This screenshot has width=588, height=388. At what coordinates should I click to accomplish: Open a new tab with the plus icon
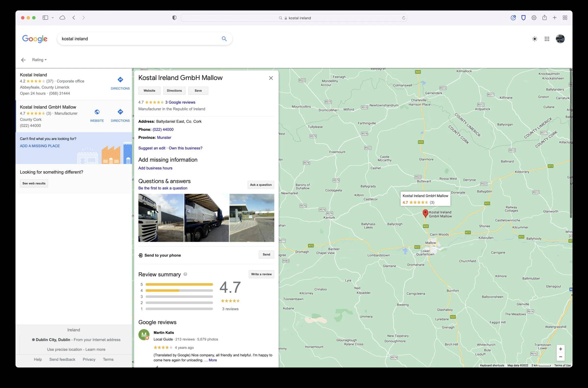point(555,18)
